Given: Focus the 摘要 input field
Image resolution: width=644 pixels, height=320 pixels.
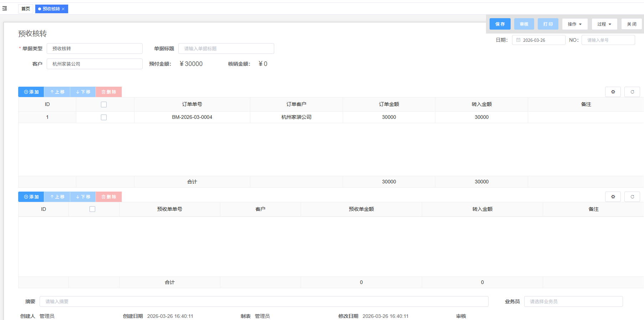Looking at the screenshot, I should 264,301.
